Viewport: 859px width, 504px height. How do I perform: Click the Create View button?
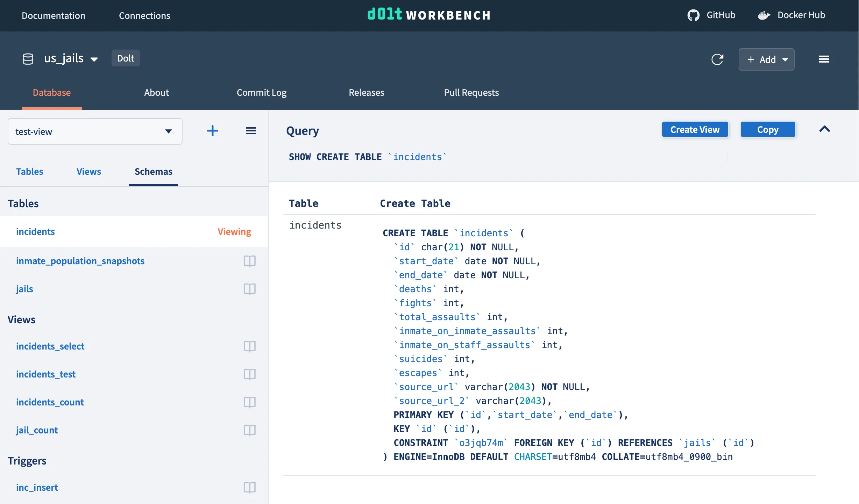[695, 129]
